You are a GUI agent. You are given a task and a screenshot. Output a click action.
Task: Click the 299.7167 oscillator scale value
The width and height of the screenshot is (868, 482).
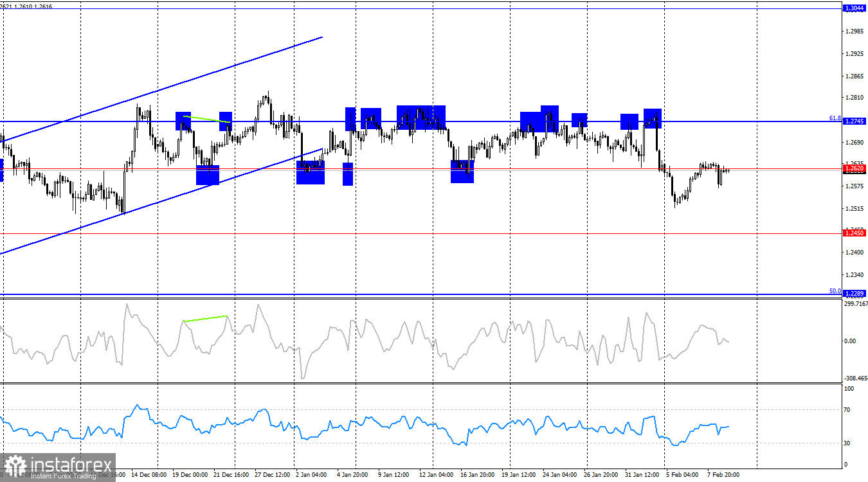855,304
